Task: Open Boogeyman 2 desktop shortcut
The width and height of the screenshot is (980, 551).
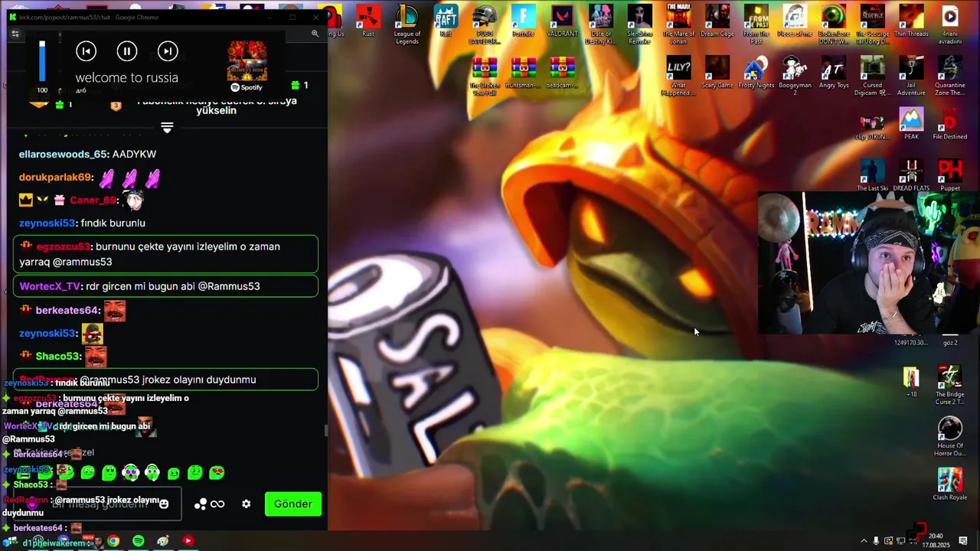Action: (795, 76)
